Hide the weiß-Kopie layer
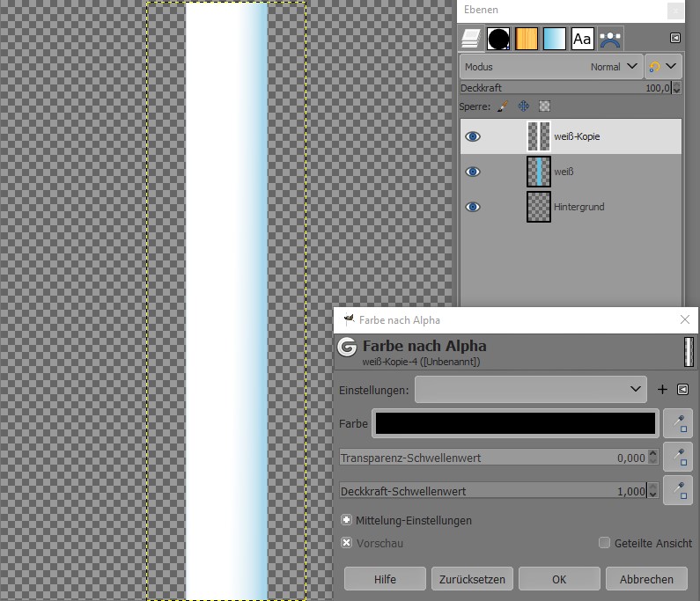 point(473,136)
